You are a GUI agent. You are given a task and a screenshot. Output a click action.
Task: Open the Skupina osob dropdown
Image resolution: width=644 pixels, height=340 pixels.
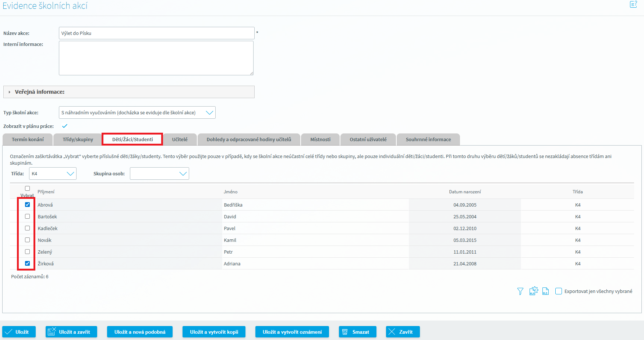click(159, 174)
